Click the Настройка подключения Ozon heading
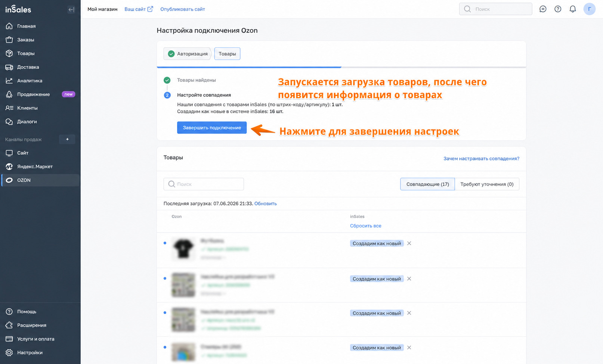Viewport: 603px width, 364px height. tap(207, 31)
